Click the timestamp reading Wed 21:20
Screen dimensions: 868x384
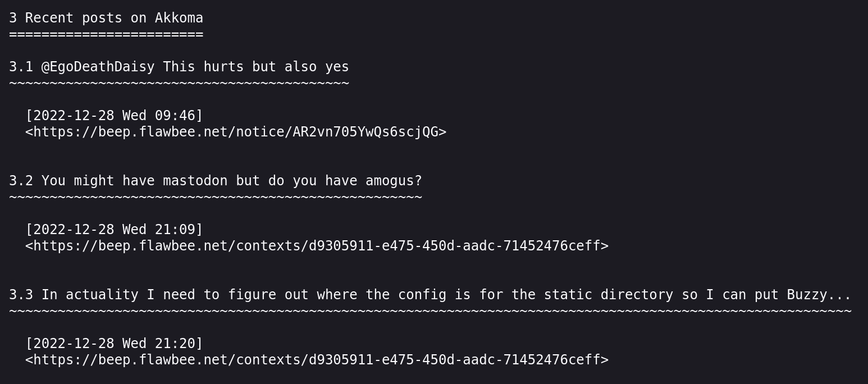[114, 344]
